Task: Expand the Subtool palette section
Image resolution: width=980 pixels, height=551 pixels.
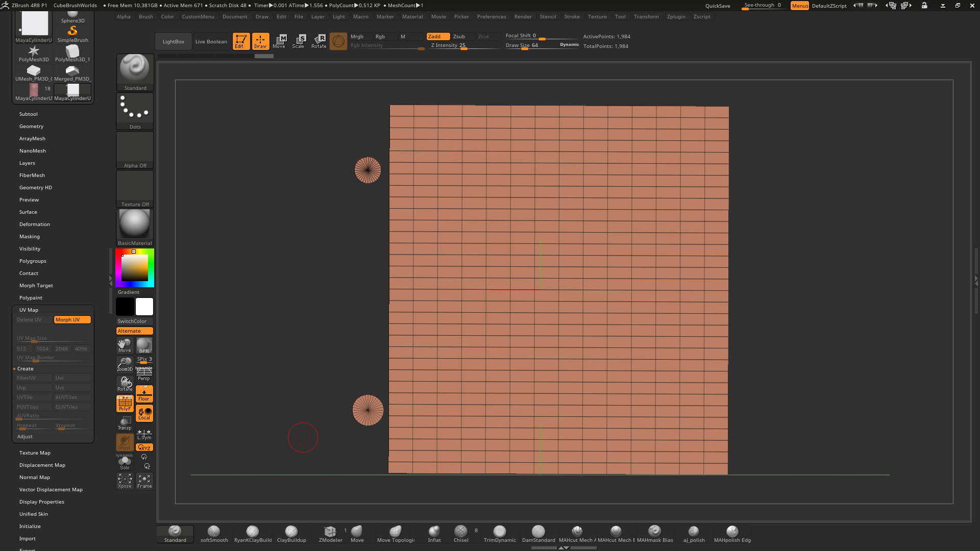Action: point(29,114)
